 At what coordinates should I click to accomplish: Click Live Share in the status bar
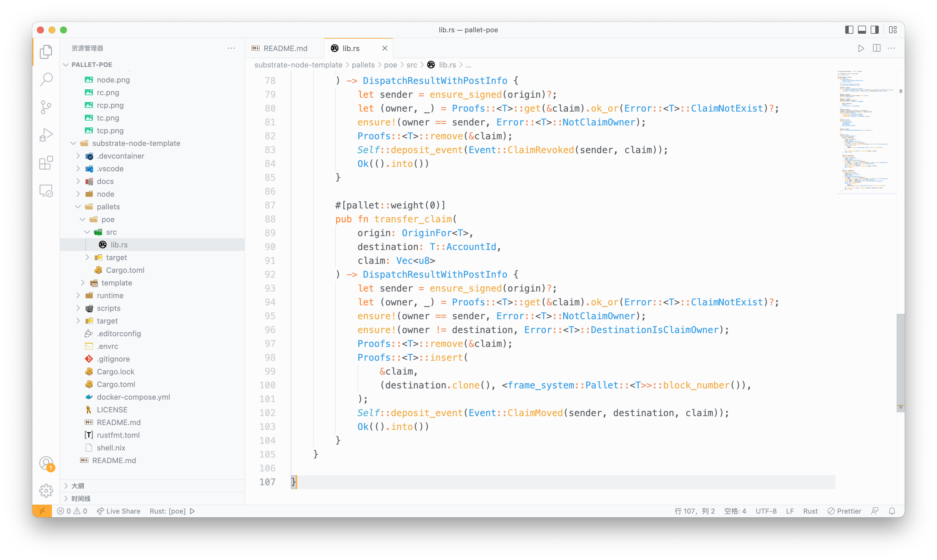point(119,511)
